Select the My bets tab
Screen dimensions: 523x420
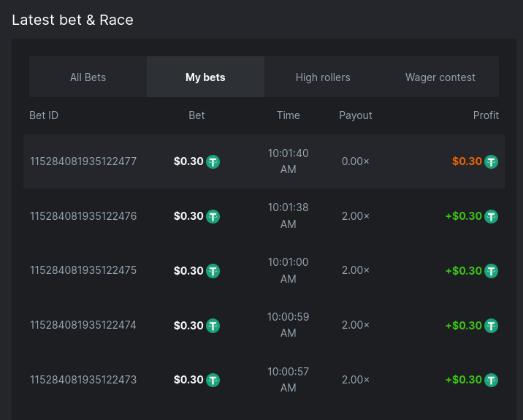[x=205, y=77]
